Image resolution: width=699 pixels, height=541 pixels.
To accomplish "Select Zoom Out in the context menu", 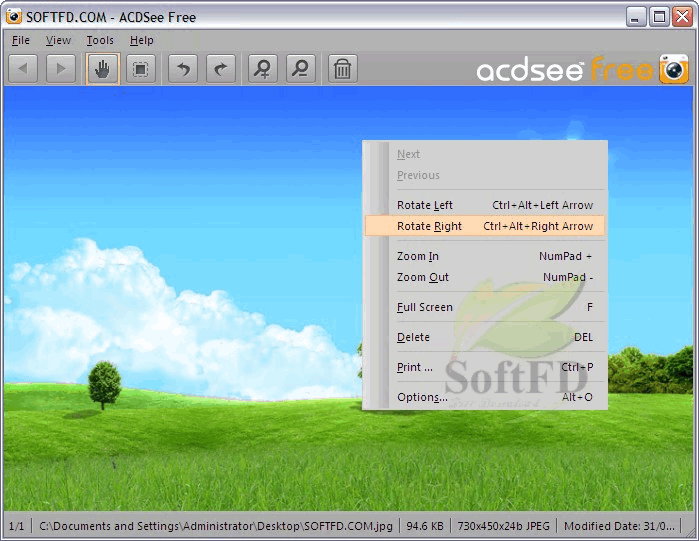I will tap(485, 277).
